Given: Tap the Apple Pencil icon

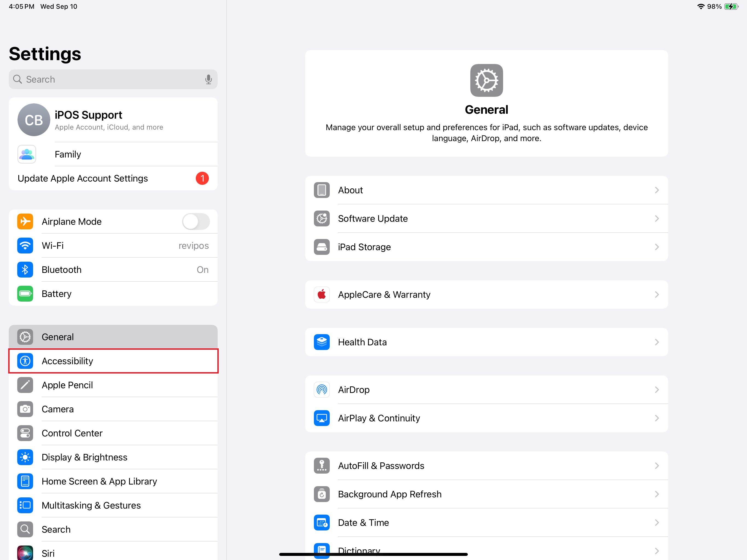Looking at the screenshot, I should pos(25,385).
